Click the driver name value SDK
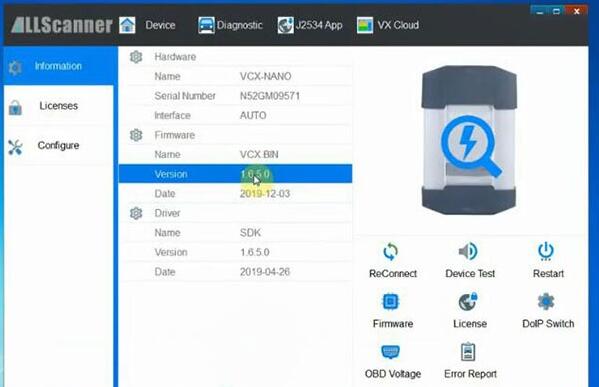 [250, 233]
